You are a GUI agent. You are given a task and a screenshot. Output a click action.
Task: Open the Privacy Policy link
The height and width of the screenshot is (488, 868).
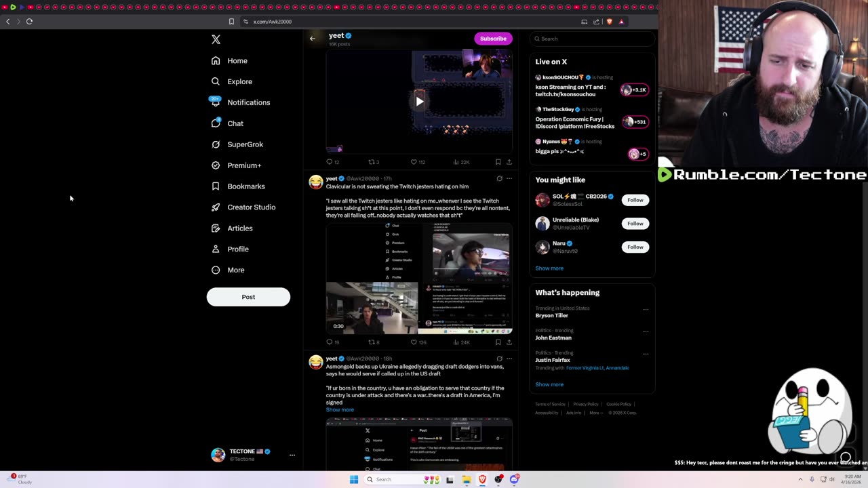(x=585, y=405)
